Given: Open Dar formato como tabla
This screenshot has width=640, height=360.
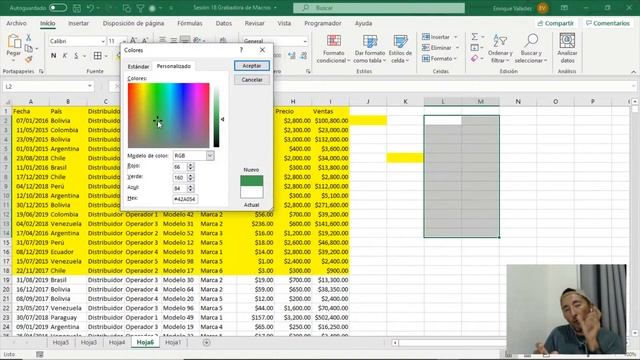Looking at the screenshot, I should click(x=370, y=49).
